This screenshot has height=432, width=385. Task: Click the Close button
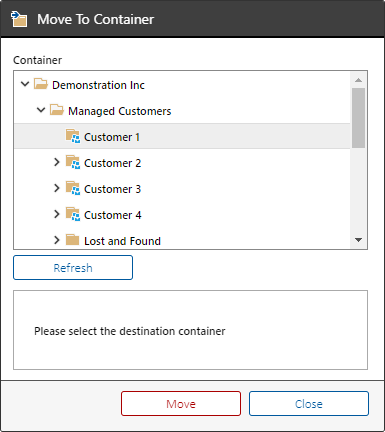(309, 404)
